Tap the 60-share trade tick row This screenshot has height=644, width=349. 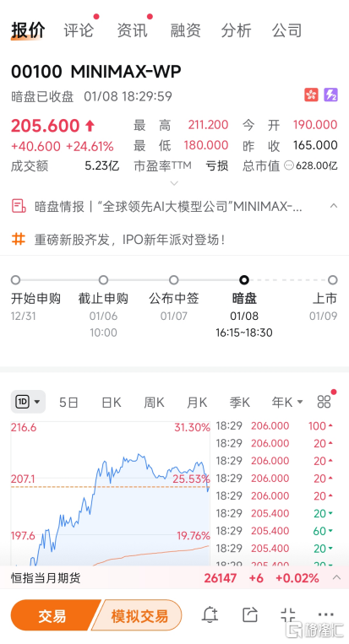275,531
